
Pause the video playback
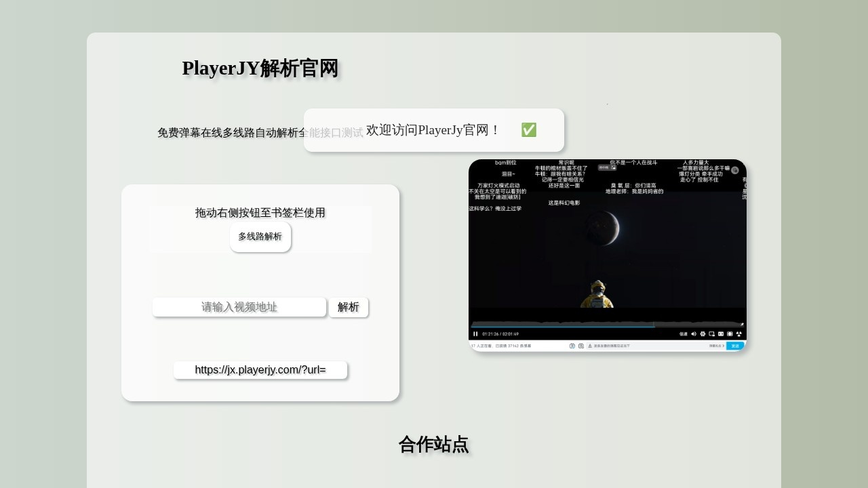coord(475,333)
